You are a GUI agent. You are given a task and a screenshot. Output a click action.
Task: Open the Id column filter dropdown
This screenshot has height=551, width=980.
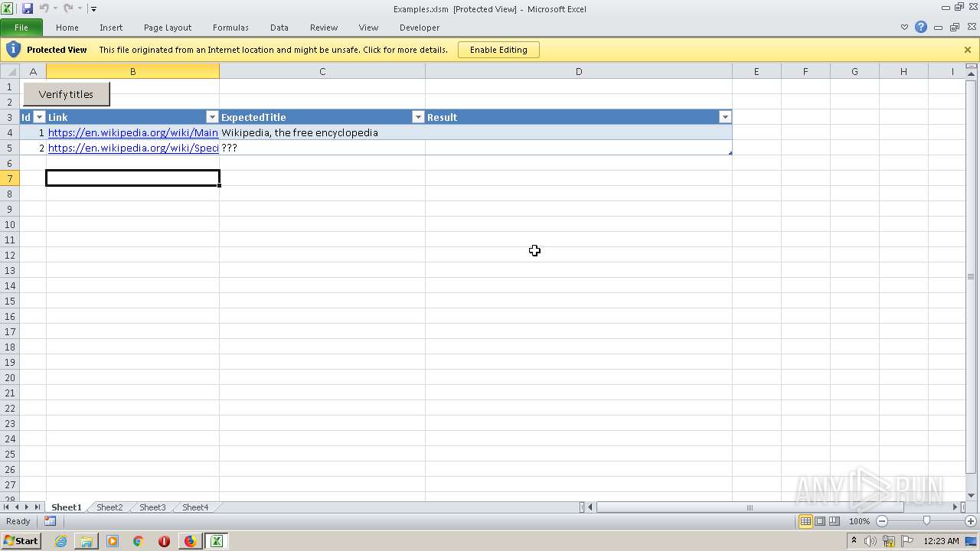click(40, 117)
